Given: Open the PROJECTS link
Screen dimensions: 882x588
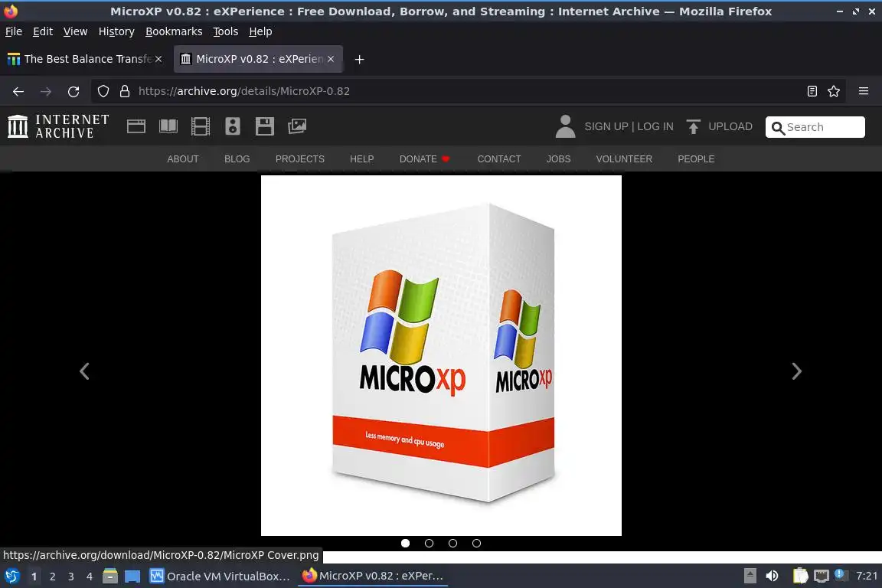Looking at the screenshot, I should 300,159.
